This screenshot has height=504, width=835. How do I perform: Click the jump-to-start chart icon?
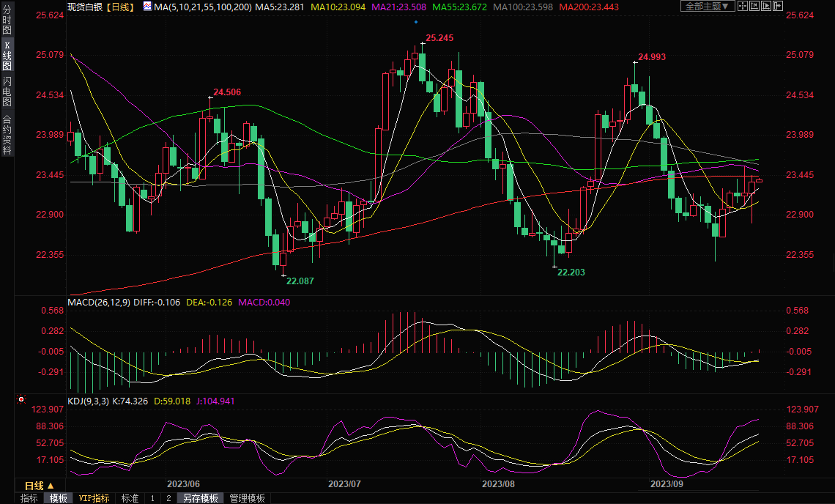pos(754,6)
